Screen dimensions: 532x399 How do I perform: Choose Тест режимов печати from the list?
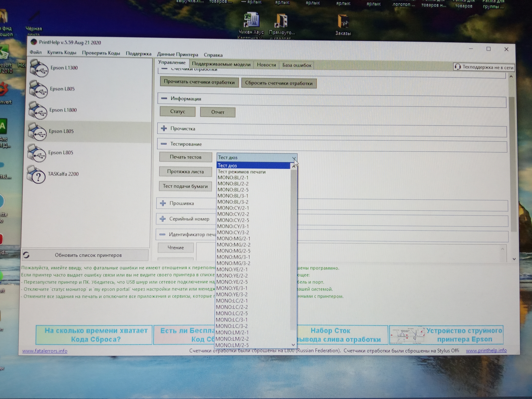coord(241,172)
